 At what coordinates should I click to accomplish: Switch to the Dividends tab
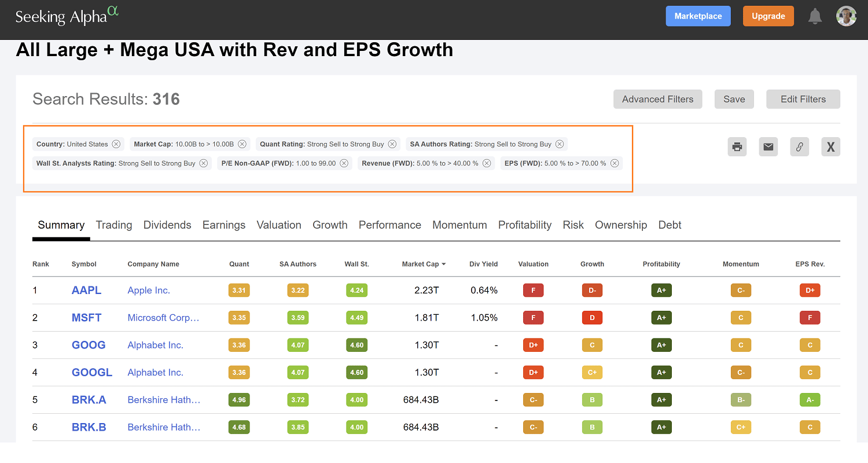click(x=167, y=225)
